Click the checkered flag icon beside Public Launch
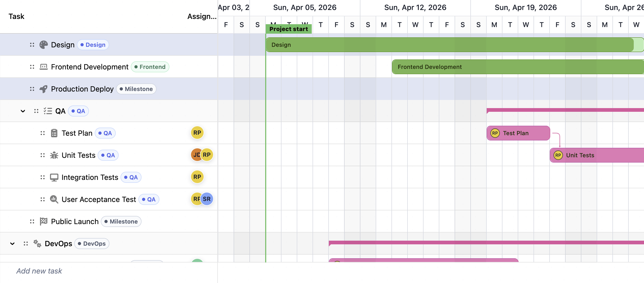This screenshot has width=644, height=283. 44,221
